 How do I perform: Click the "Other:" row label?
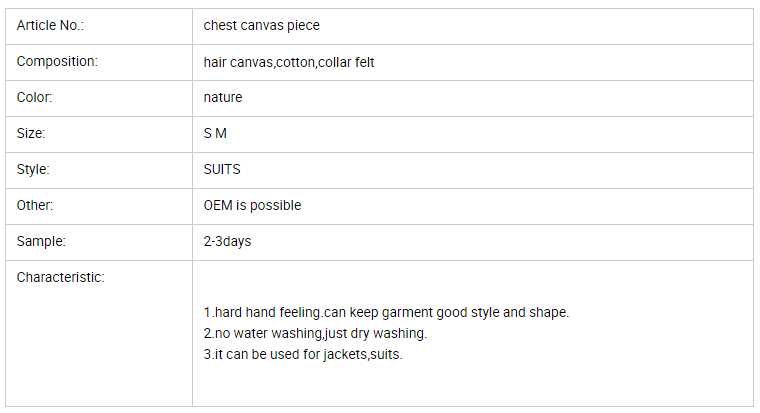point(35,205)
